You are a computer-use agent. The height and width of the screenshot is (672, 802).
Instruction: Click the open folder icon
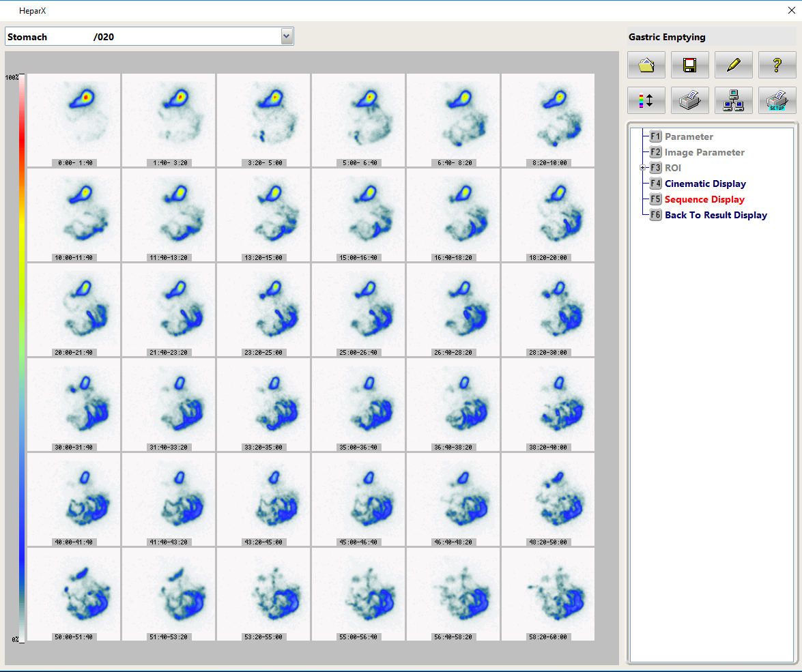click(x=646, y=65)
